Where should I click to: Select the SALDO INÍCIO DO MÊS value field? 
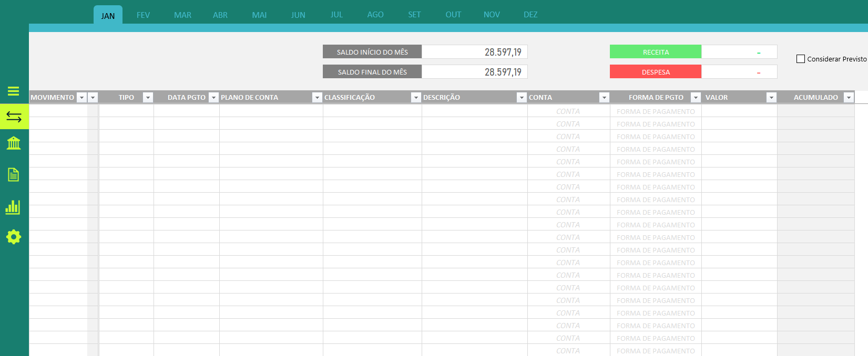[x=474, y=52]
